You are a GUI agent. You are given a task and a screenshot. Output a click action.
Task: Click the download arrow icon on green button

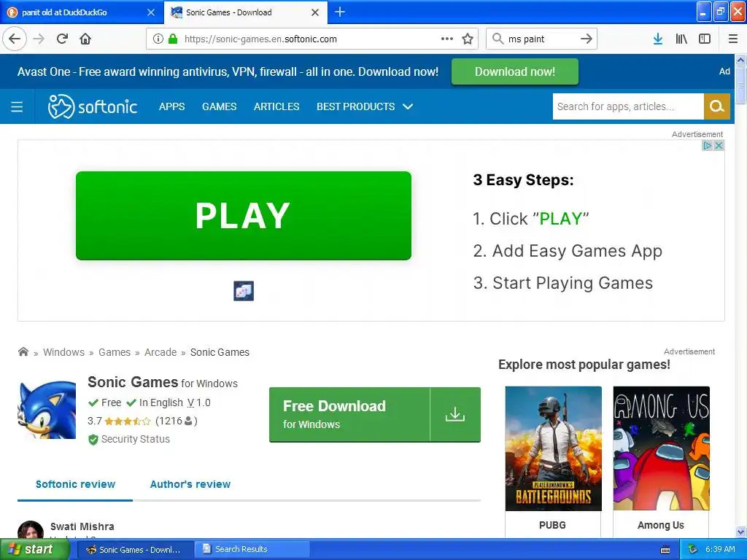click(455, 414)
